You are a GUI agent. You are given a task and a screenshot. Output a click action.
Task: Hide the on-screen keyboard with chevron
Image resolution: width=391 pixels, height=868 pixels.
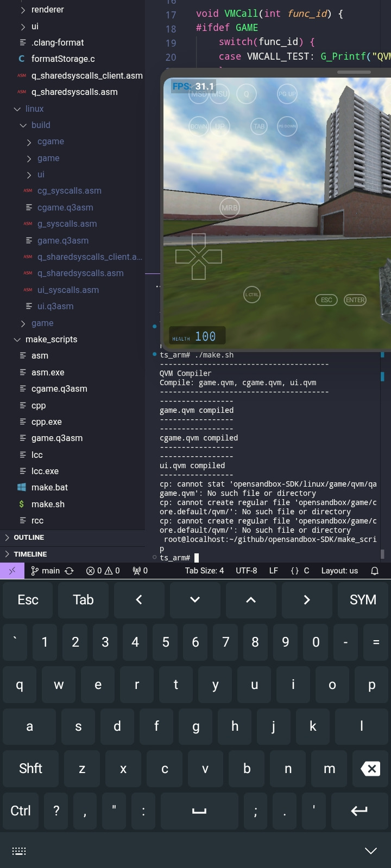[371, 851]
